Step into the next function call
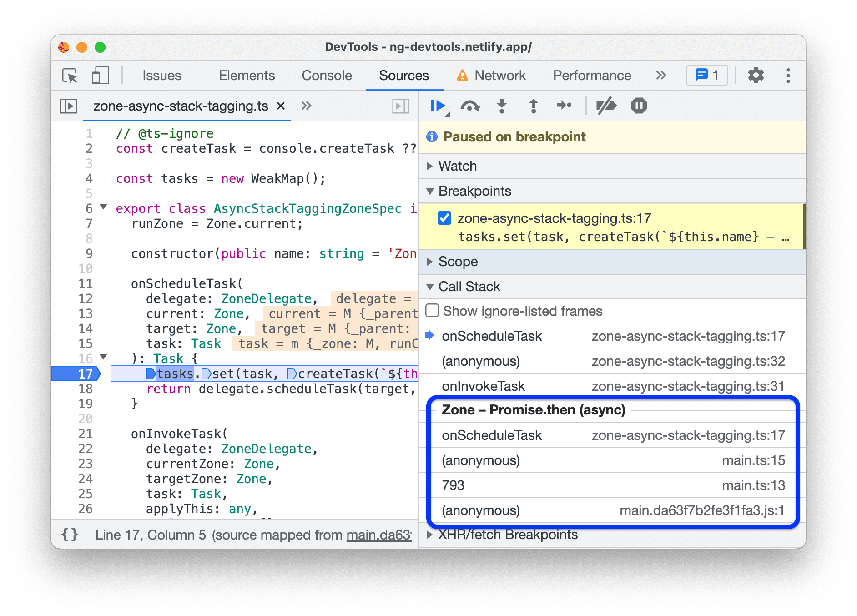The height and width of the screenshot is (616, 857). pyautogui.click(x=502, y=106)
